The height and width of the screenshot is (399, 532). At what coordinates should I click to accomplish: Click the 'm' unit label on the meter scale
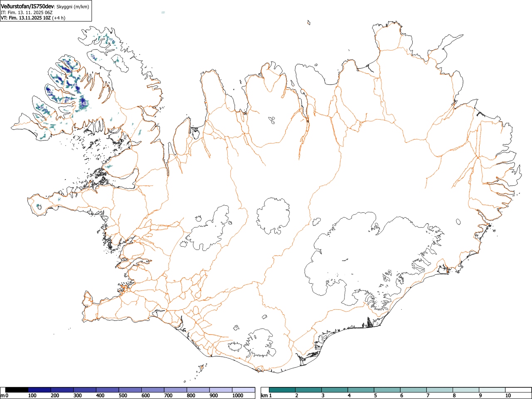coord(2,396)
